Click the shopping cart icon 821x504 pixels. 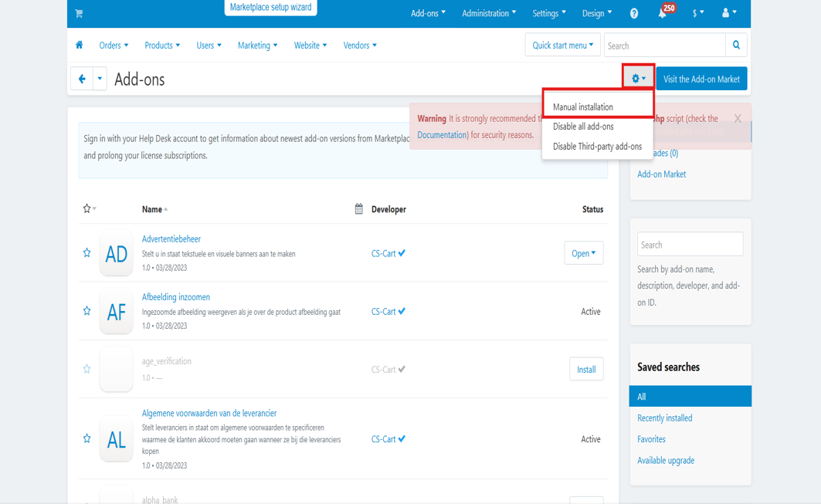tap(79, 13)
